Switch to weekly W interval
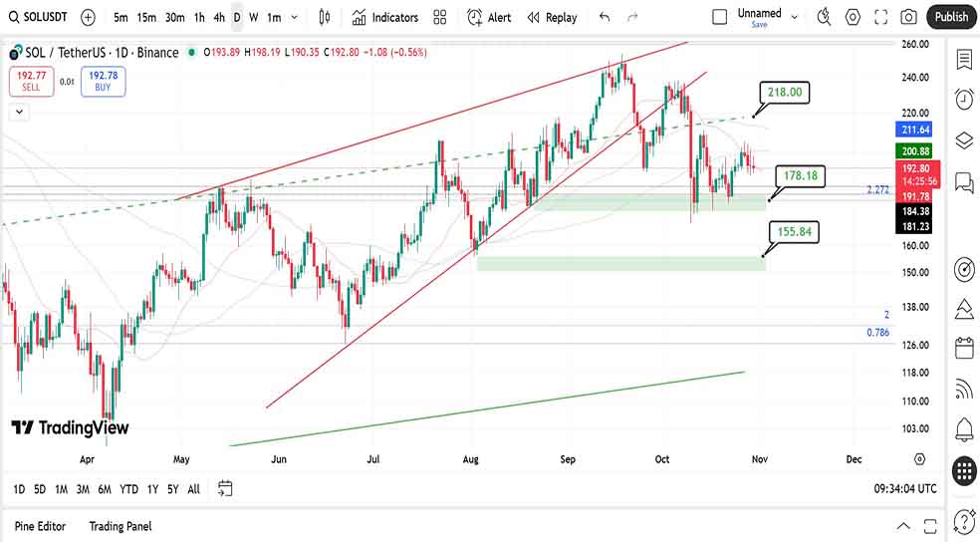The width and height of the screenshot is (980, 542). pos(254,17)
